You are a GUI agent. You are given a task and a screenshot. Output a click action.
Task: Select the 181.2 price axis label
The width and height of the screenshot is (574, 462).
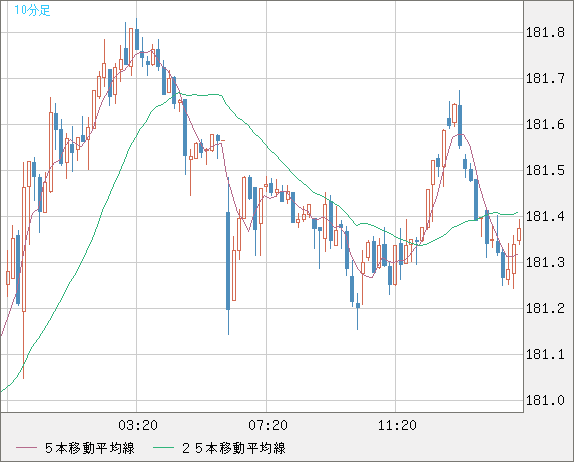click(x=545, y=309)
